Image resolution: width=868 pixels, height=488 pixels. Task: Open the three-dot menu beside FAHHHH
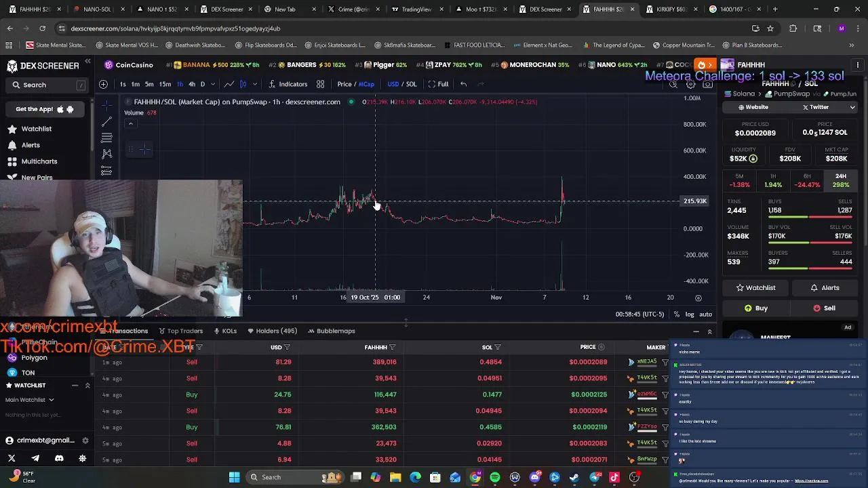[858, 65]
